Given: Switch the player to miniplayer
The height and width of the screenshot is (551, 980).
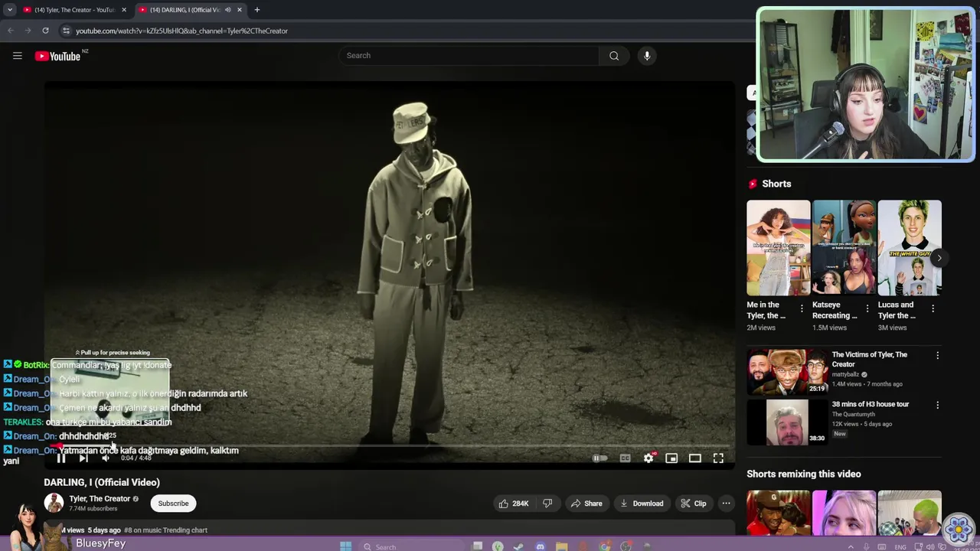Looking at the screenshot, I should tap(671, 458).
